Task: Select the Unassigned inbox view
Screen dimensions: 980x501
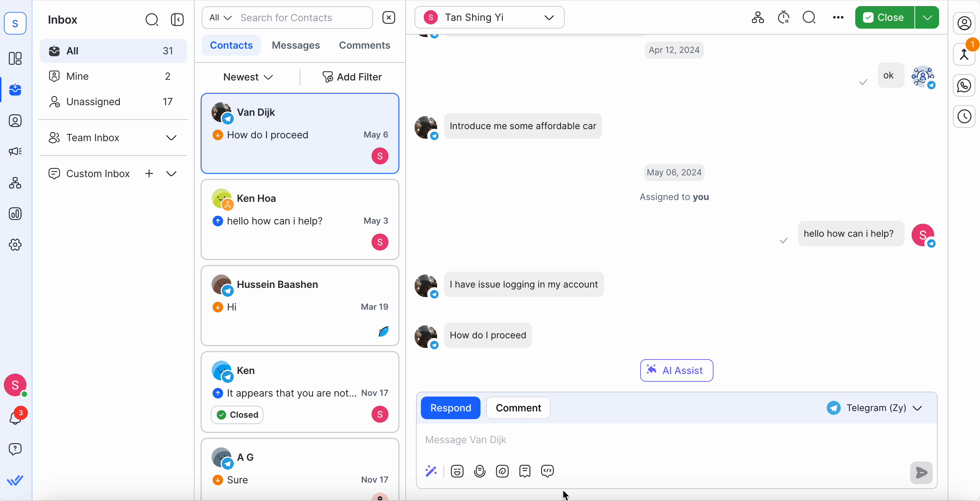Action: (x=93, y=102)
